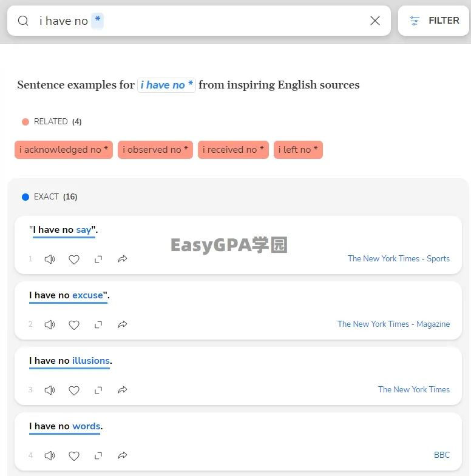Screen dimensions: 471x476
Task: Expand the "I have no excuse" result
Action: (98, 325)
